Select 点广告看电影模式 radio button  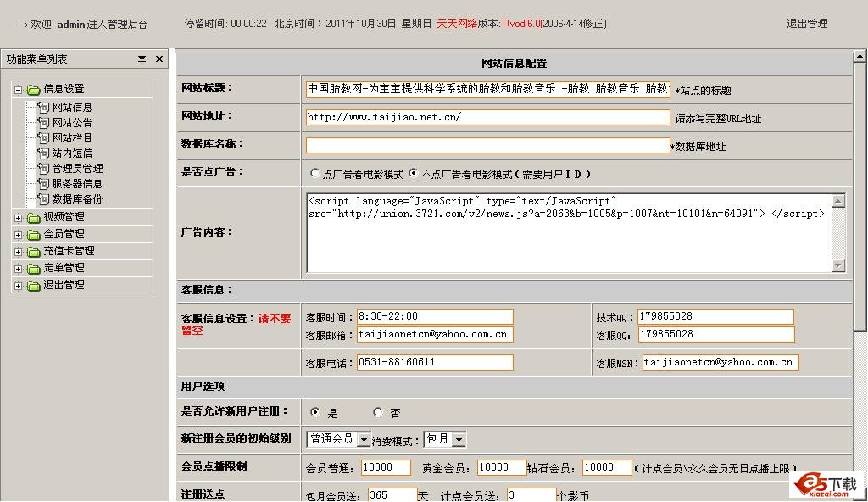[x=315, y=174]
